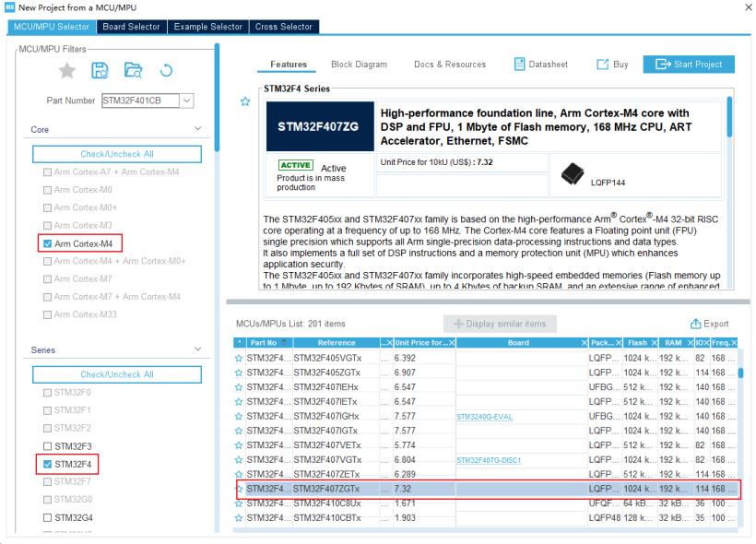The image size is (756, 544).
Task: Remove the Board column via X
Action: (x=585, y=343)
